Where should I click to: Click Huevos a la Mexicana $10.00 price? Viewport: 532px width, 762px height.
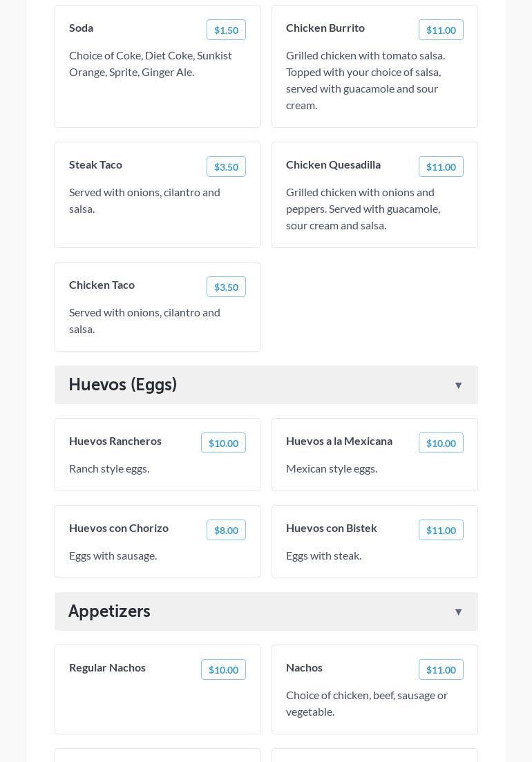[441, 443]
